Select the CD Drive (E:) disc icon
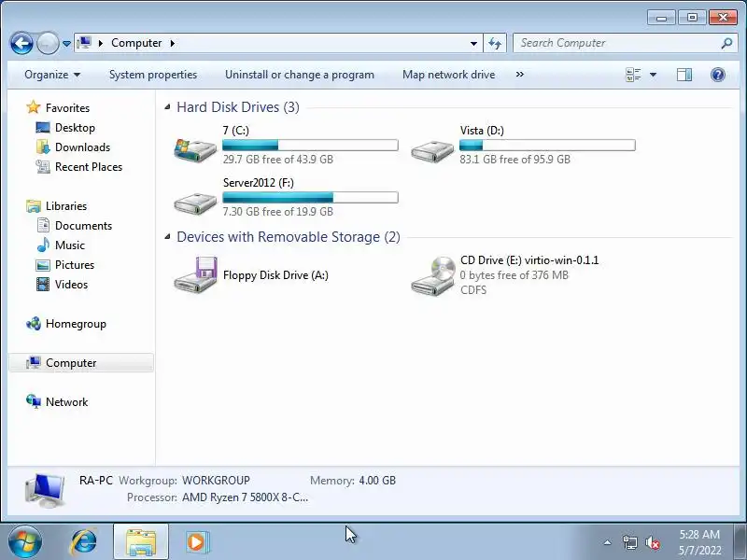The height and width of the screenshot is (560, 747). 433,276
